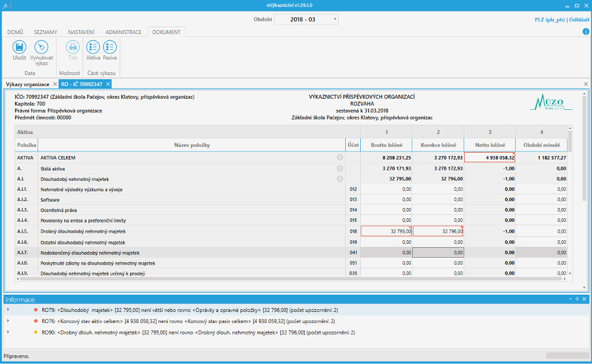Show the Pasiva section of the report
This screenshot has height=364, width=592.
[x=110, y=48]
